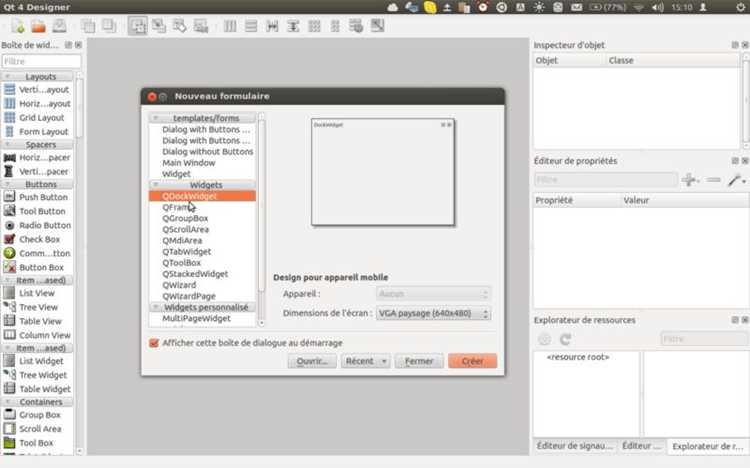The height and width of the screenshot is (468, 750).
Task: Click the plus icon in the property editor
Action: [690, 180]
